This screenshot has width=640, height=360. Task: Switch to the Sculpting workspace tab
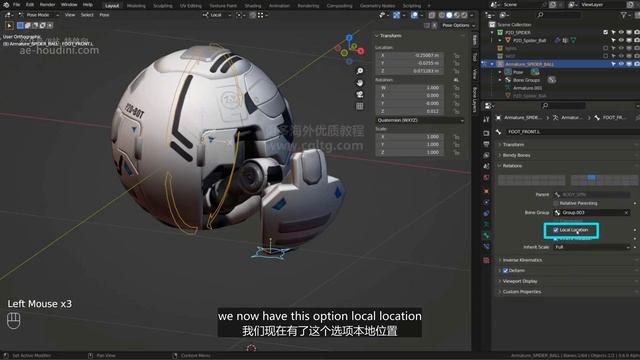pos(162,6)
